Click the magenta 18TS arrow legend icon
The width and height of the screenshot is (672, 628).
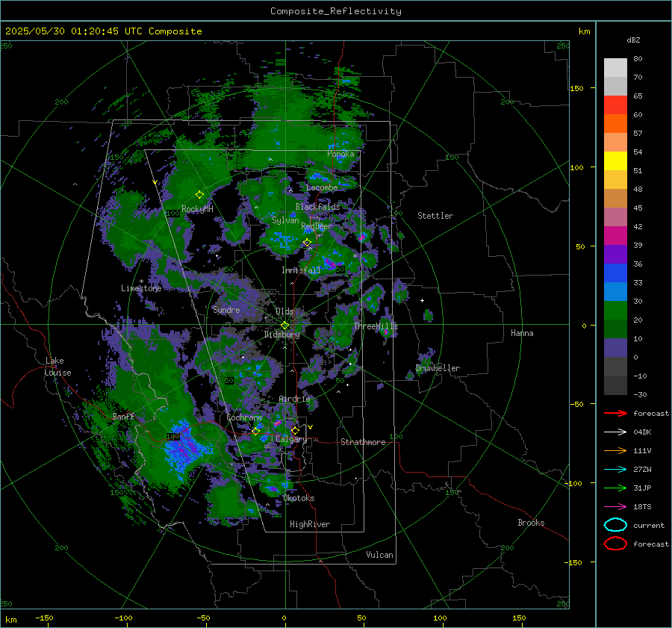(615, 507)
